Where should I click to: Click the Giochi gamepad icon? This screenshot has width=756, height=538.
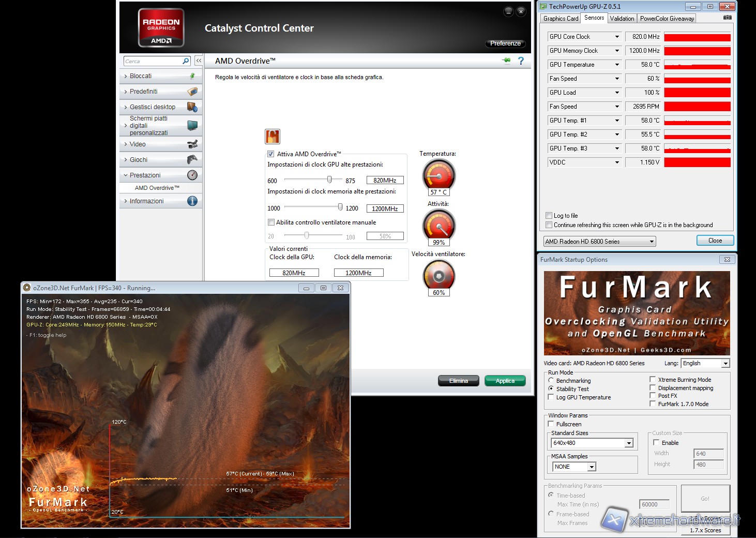(x=192, y=160)
